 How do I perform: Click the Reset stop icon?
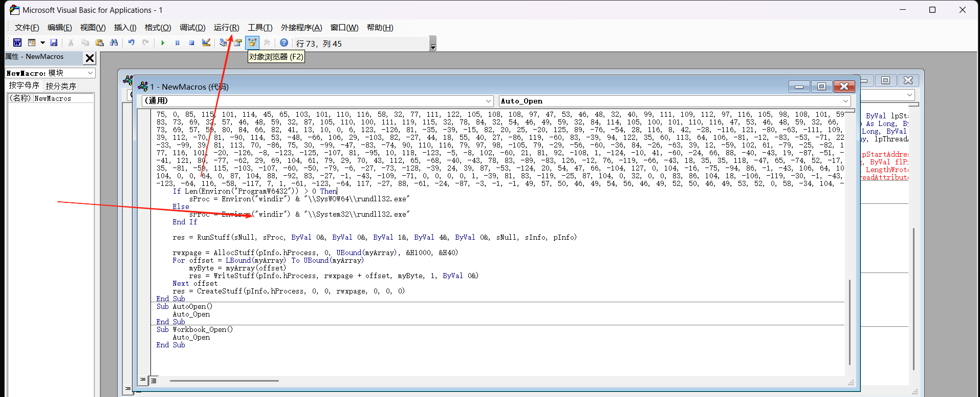191,43
